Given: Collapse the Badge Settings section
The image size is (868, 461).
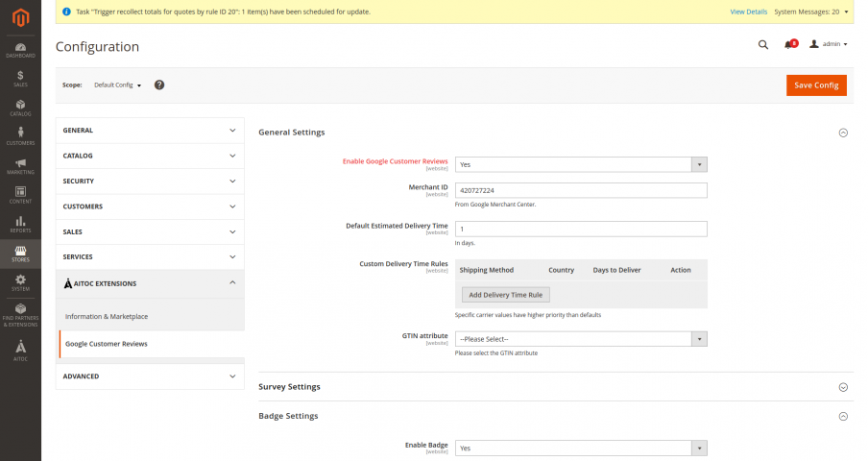Looking at the screenshot, I should (x=843, y=416).
